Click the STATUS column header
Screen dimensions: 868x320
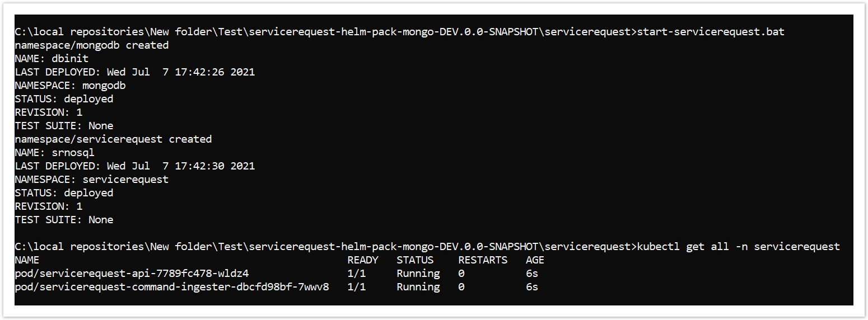pos(415,260)
